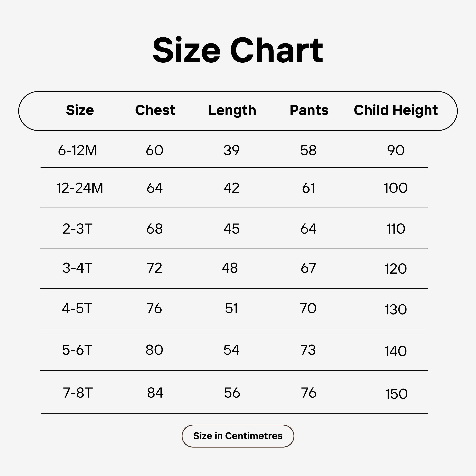Click length value 42 for 12-24M
This screenshot has height=476, width=476.
pos(231,188)
